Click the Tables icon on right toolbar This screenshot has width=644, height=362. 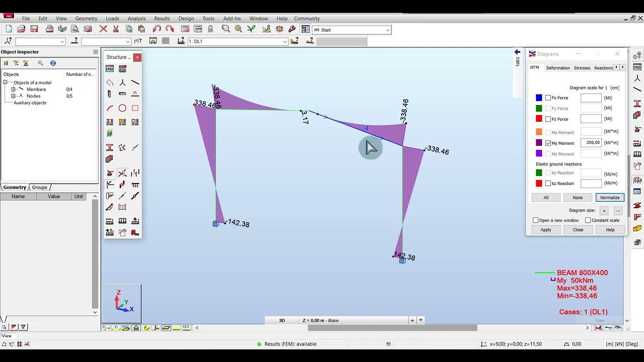[637, 192]
